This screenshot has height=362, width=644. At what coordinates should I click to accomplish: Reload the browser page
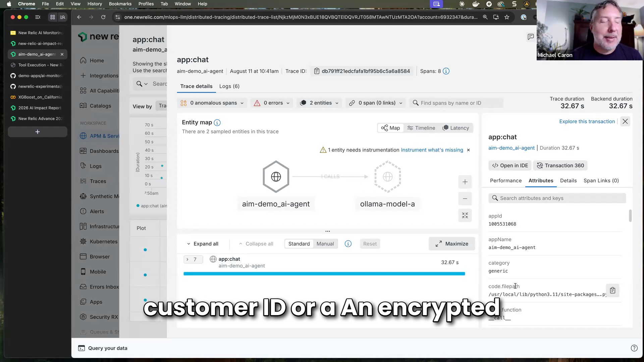tap(103, 17)
